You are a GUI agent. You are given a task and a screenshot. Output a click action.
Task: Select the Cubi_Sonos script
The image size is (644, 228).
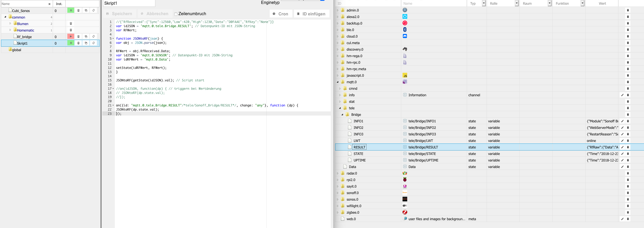pos(21,11)
